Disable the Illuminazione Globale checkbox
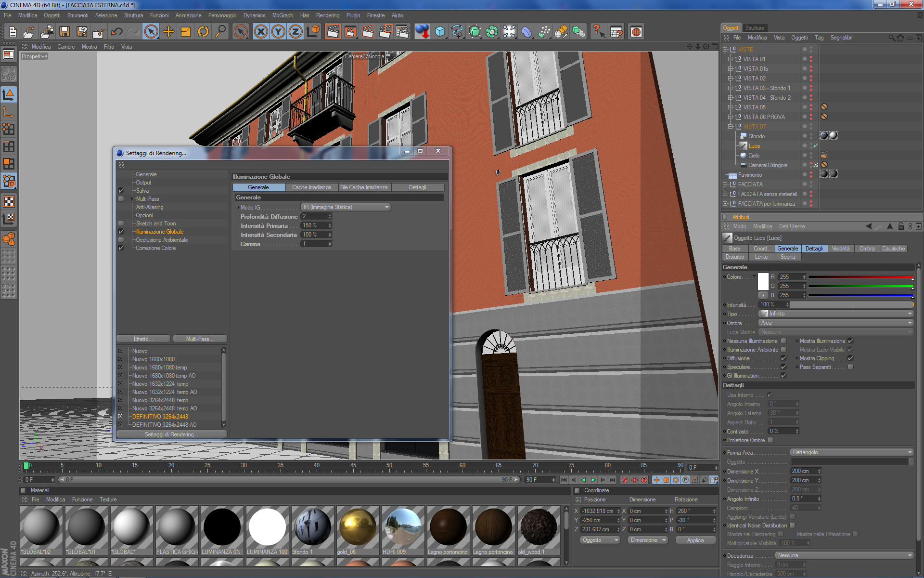 tap(121, 232)
